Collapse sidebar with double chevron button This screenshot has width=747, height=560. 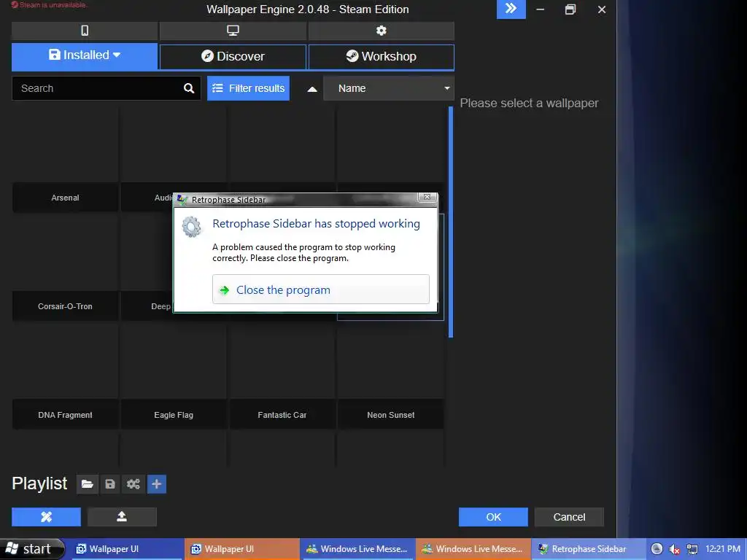point(511,9)
